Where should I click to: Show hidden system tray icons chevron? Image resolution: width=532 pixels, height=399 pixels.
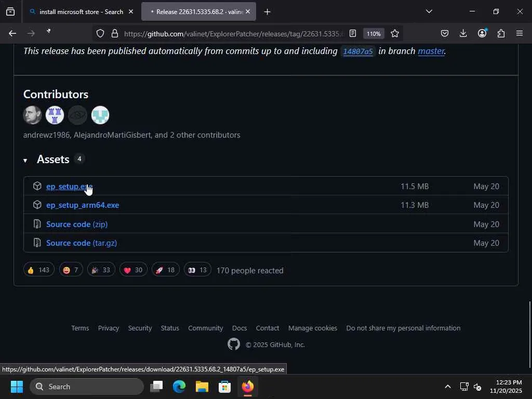point(448,387)
